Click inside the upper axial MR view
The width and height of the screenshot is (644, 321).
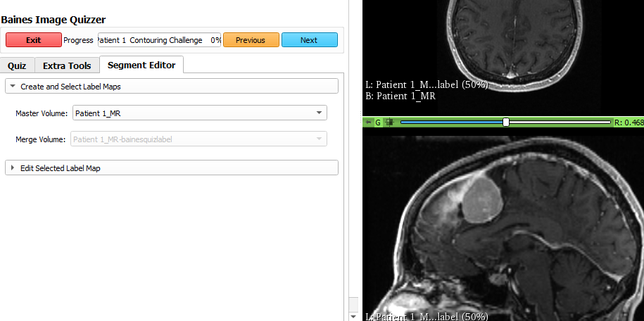(503, 42)
